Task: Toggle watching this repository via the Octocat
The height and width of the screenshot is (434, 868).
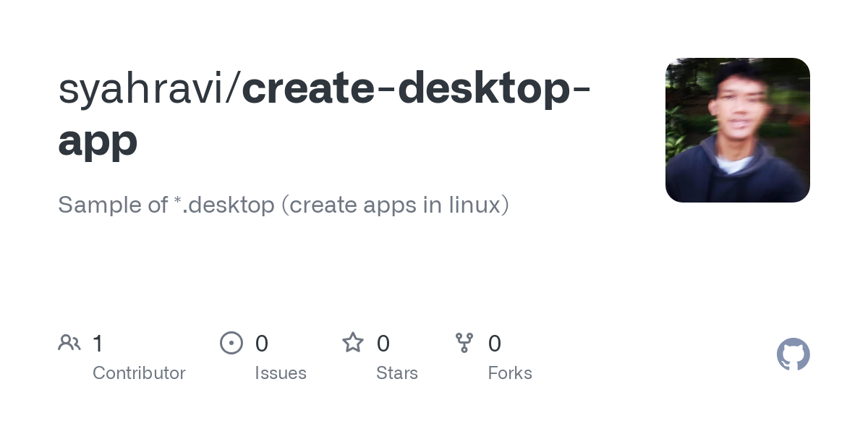Action: (793, 354)
